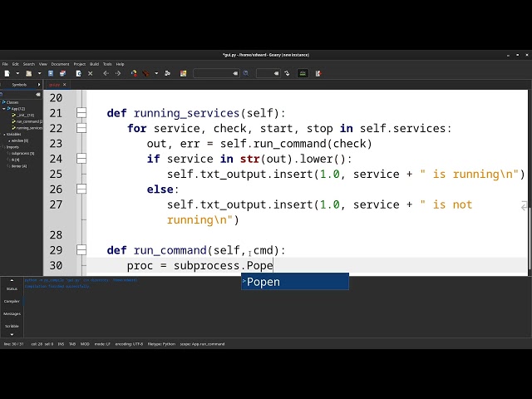Image resolution: width=532 pixels, height=399 pixels.
Task: Jump to entered line icon
Action: point(287,73)
